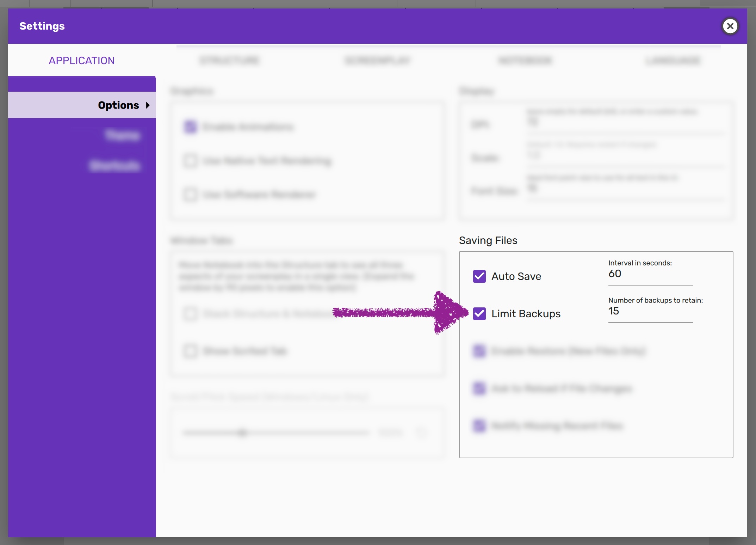Toggle Notify Missing Recent Files checkbox
The height and width of the screenshot is (545, 756).
tap(479, 426)
